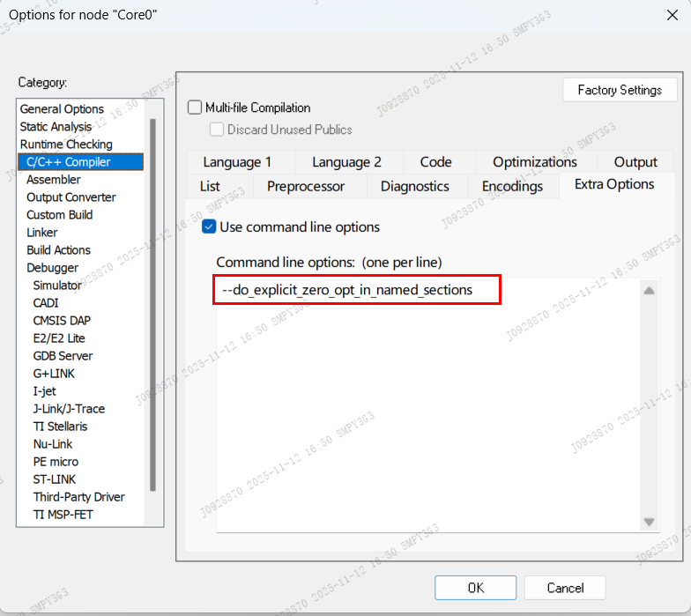Go to the Diagnostics tab
The width and height of the screenshot is (691, 616).
tap(414, 186)
